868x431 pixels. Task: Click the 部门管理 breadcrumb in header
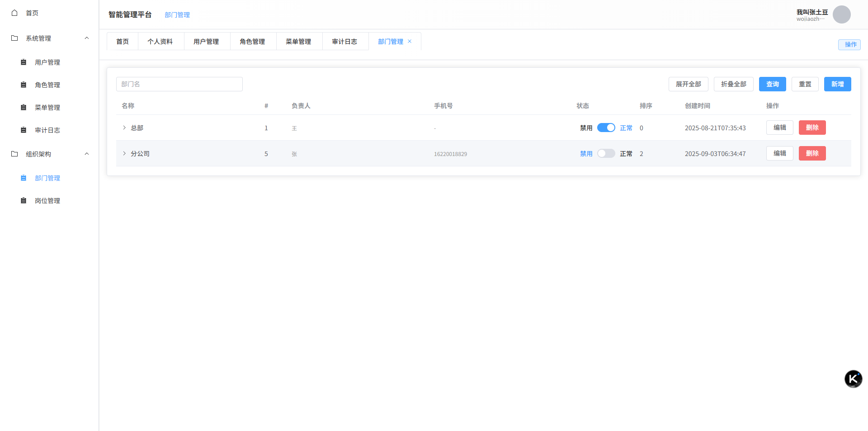[x=177, y=15]
